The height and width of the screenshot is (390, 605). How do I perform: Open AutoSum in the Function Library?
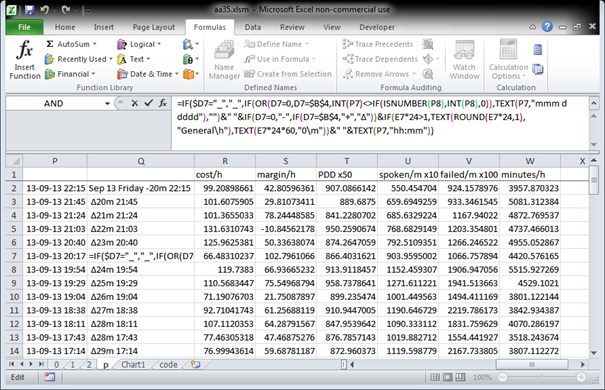pos(71,44)
